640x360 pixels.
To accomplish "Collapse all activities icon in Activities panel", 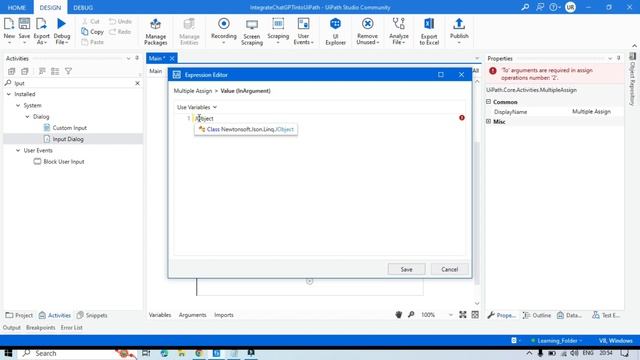I will pyautogui.click(x=25, y=71).
